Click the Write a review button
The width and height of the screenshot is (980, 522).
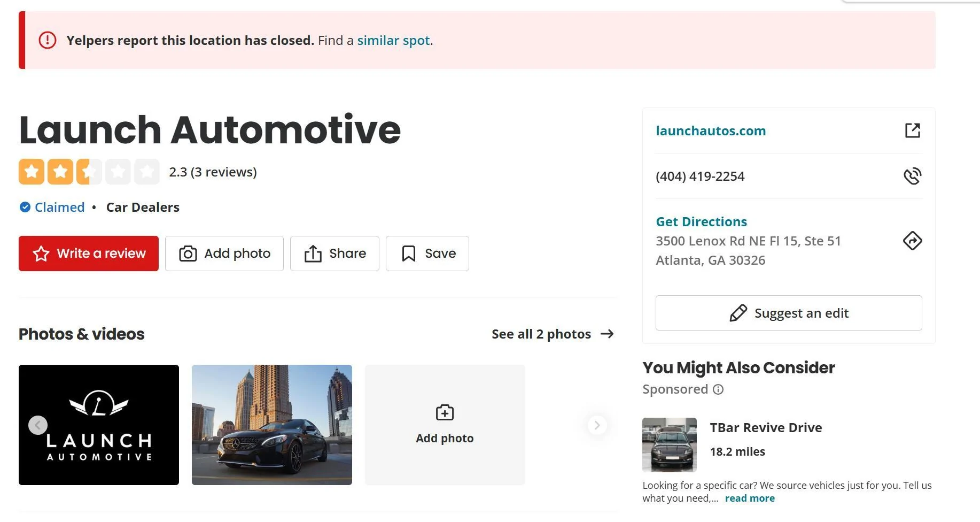[x=89, y=254]
